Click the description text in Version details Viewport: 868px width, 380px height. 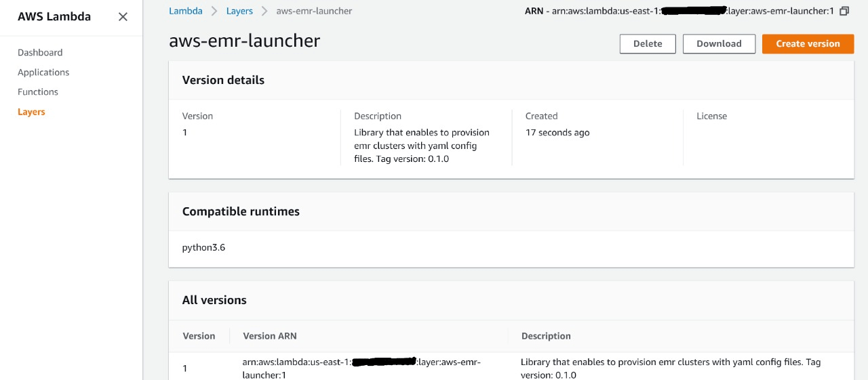[x=422, y=146]
